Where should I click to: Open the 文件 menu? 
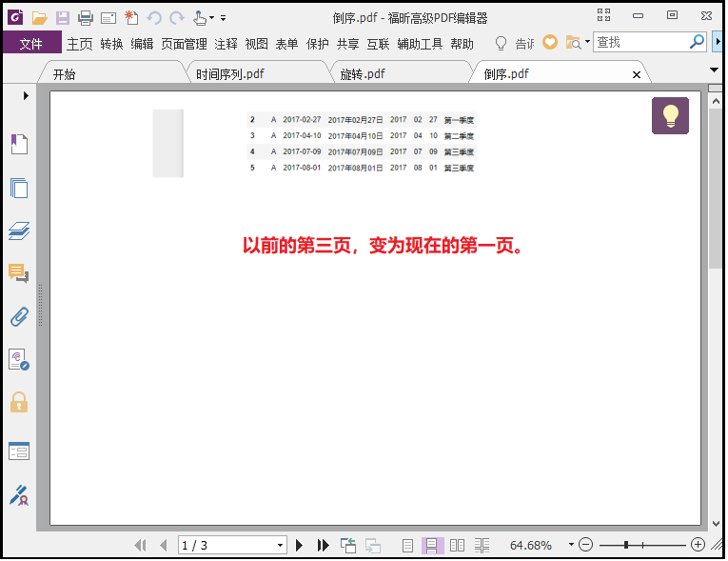click(31, 44)
